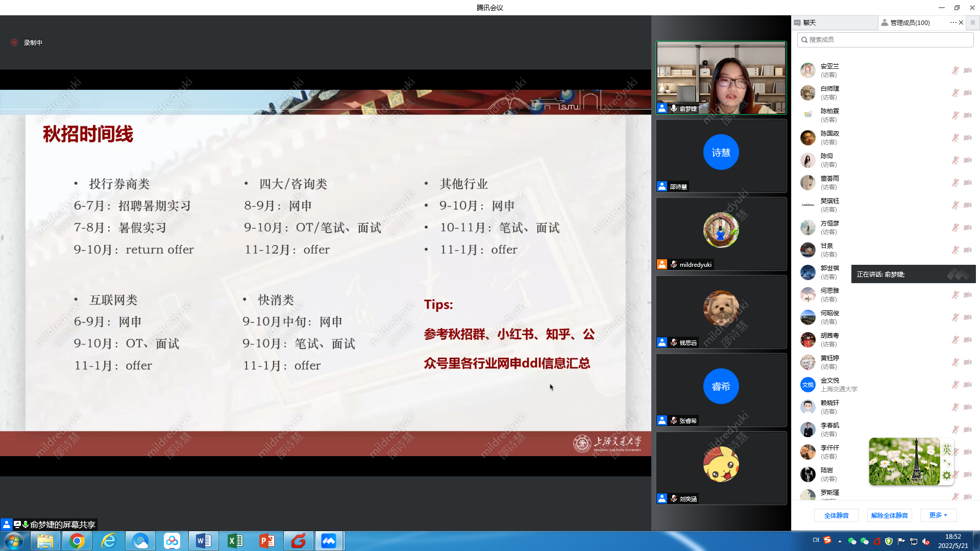This screenshot has width=980, height=551.
Task: Click the 俞梦婕的屏幕共享 label
Action: [x=62, y=524]
